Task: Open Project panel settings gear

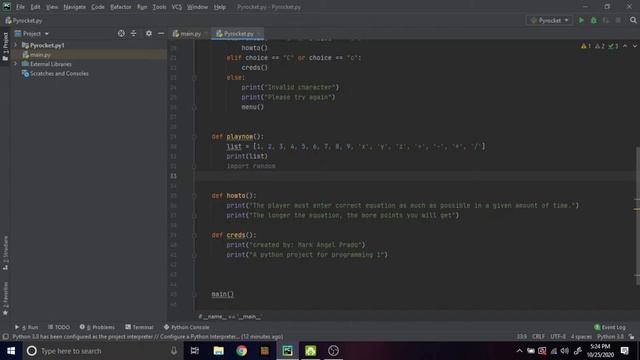Action: tap(149, 33)
